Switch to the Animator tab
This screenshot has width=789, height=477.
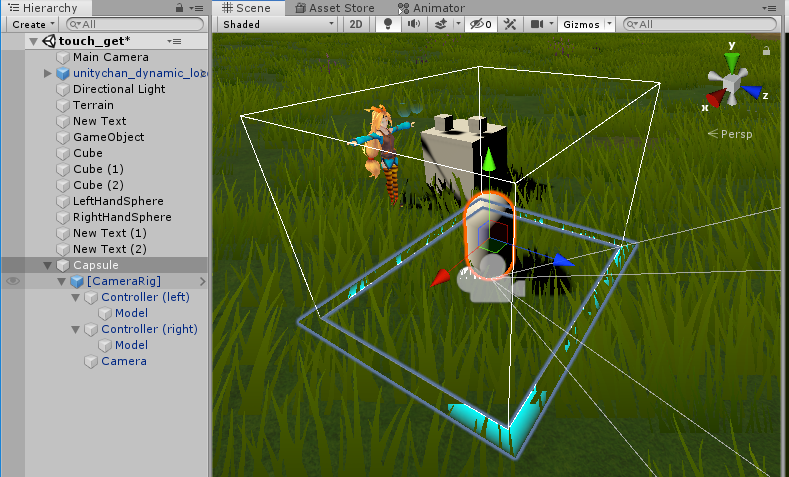click(x=431, y=8)
